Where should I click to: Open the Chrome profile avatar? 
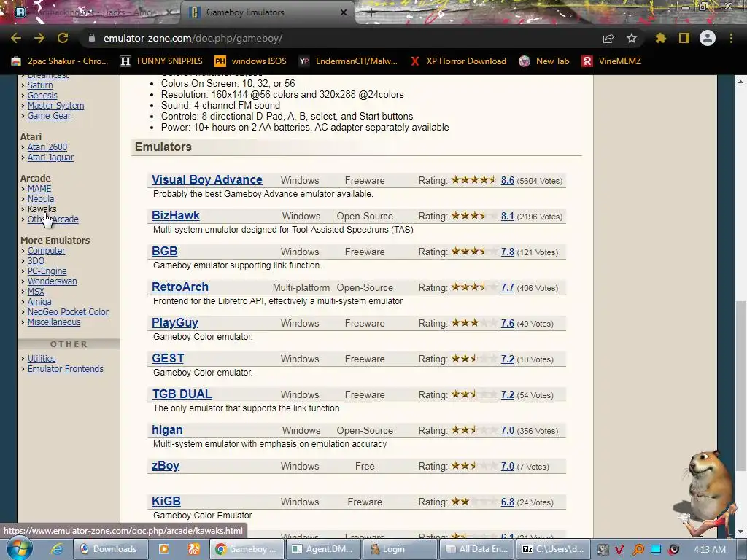[x=708, y=38]
